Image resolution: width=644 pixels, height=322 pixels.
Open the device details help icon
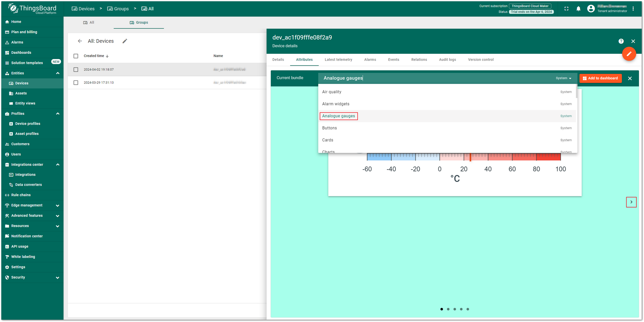[x=621, y=41]
